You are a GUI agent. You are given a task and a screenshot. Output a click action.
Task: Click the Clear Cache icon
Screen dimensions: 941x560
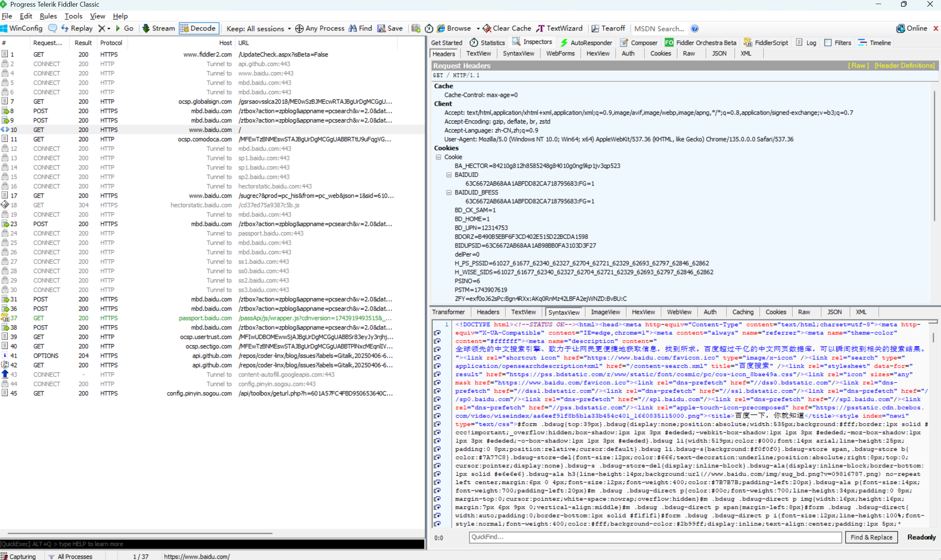click(x=487, y=28)
